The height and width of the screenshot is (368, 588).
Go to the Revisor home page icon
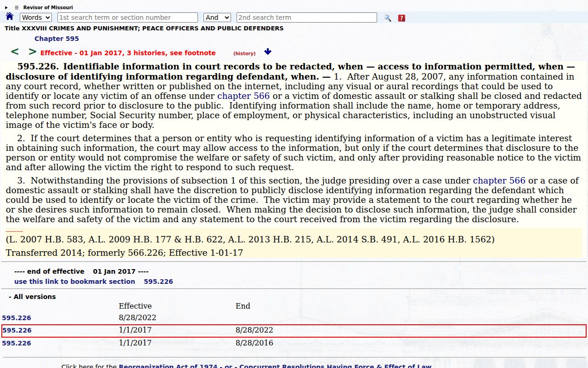pyautogui.click(x=10, y=17)
